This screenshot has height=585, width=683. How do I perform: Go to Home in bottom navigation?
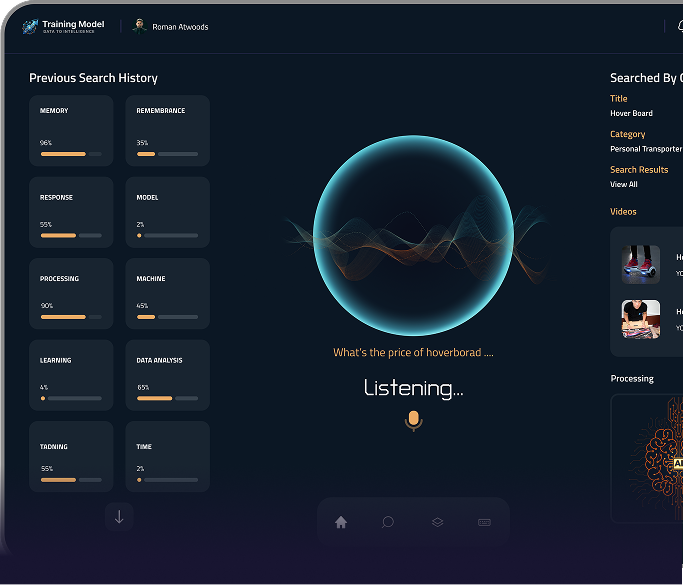(341, 522)
